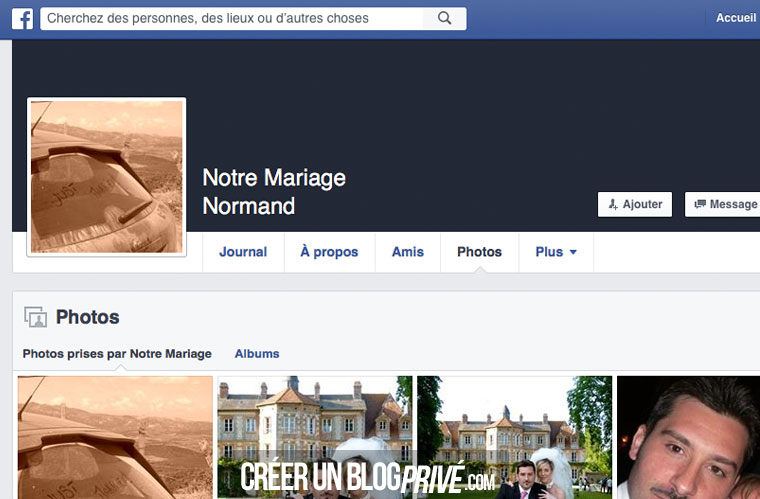Expand the Plus dropdown menu
The image size is (760, 499).
coord(556,252)
